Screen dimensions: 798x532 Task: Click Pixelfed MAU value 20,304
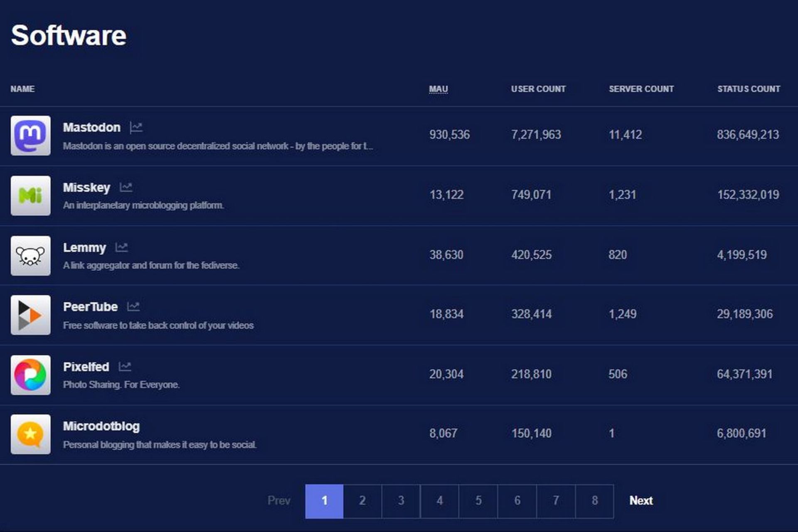(446, 374)
